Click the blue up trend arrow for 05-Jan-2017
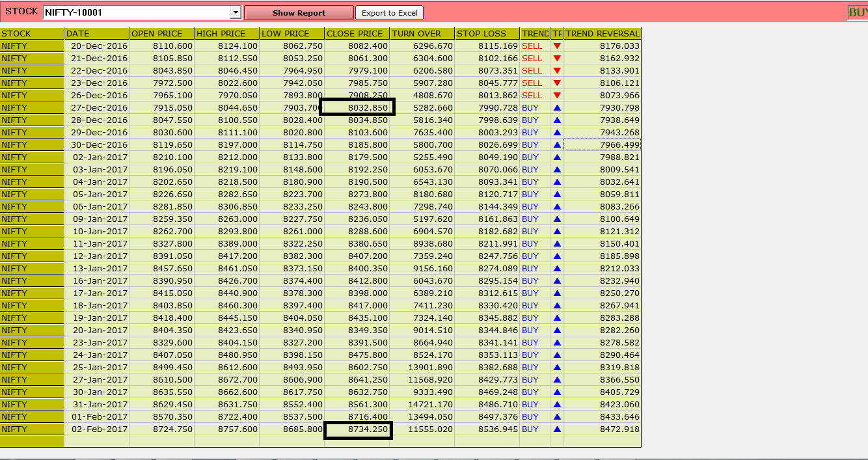The image size is (868, 460). click(557, 195)
